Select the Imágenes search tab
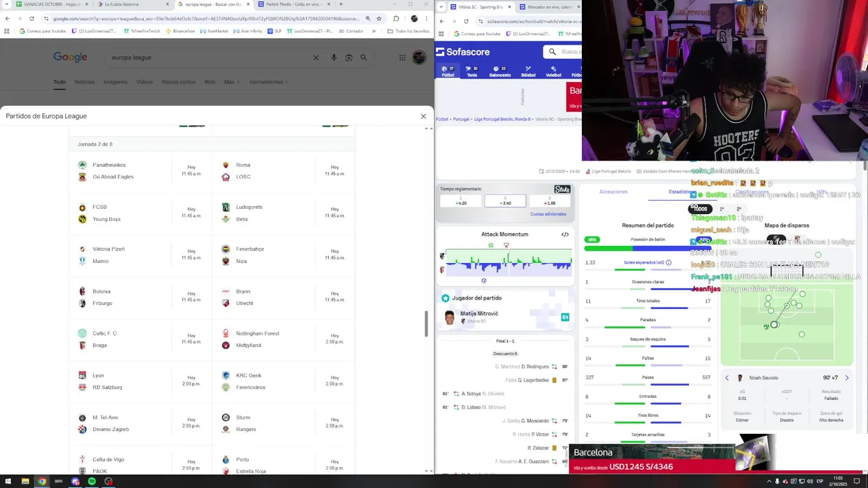The width and height of the screenshot is (868, 488). click(x=115, y=82)
